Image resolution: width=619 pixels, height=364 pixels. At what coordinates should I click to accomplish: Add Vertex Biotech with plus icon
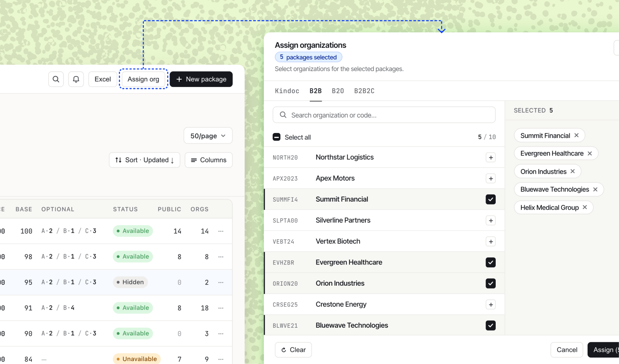tap(491, 242)
